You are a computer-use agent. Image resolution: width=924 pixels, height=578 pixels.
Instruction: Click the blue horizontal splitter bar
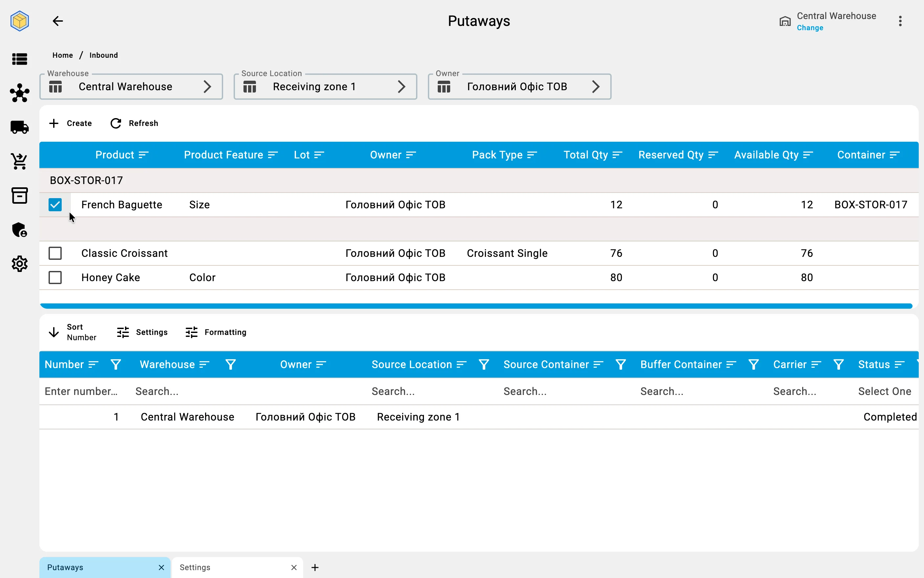[476, 306]
